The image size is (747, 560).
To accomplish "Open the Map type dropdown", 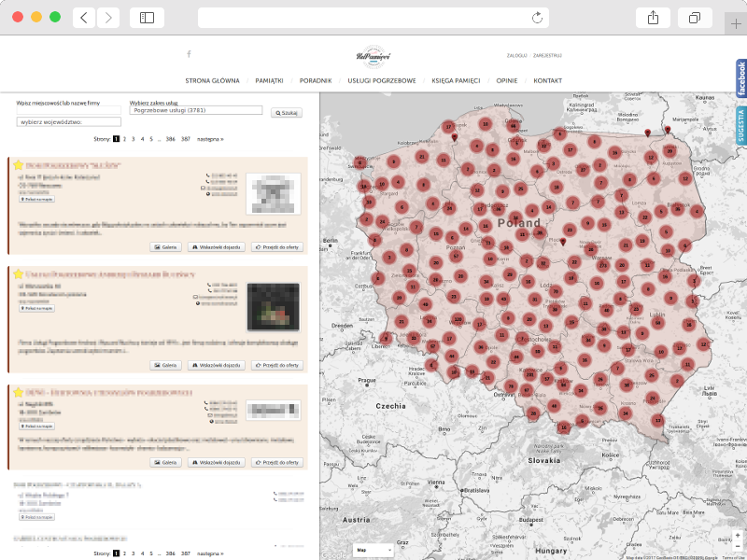I will pyautogui.click(x=373, y=550).
